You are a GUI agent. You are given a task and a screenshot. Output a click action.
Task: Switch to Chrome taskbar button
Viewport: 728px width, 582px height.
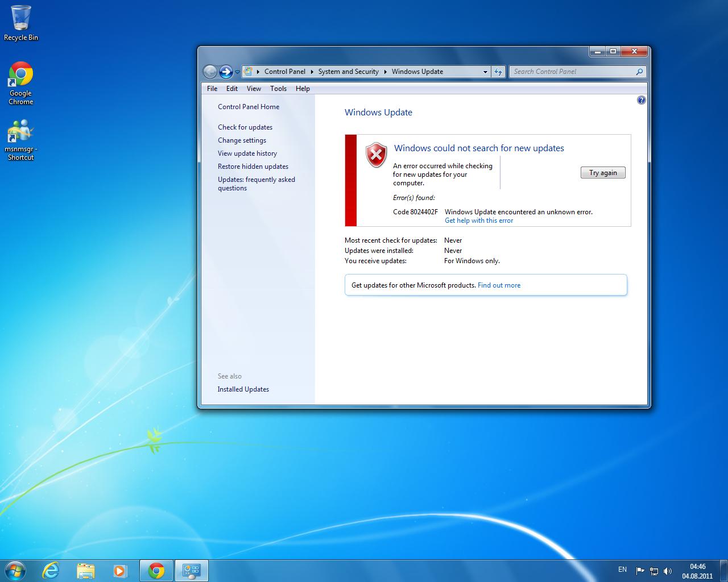tap(156, 571)
